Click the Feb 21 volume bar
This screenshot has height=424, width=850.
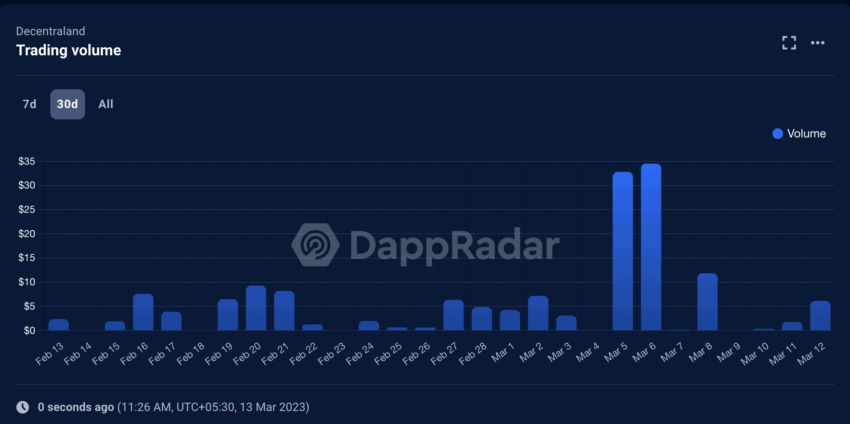click(x=284, y=311)
